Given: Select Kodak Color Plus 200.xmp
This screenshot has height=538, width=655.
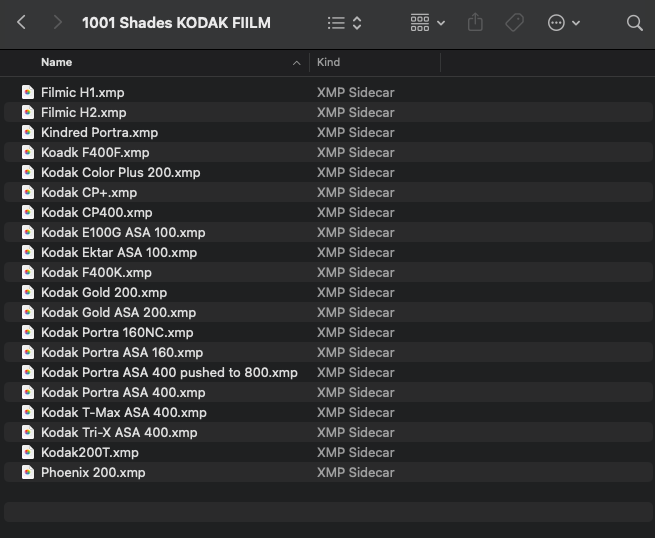Looking at the screenshot, I should pos(120,172).
